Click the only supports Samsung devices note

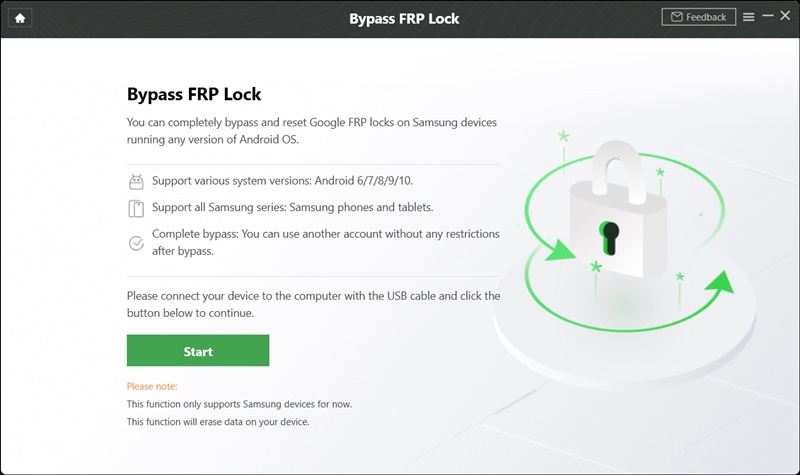point(239,404)
